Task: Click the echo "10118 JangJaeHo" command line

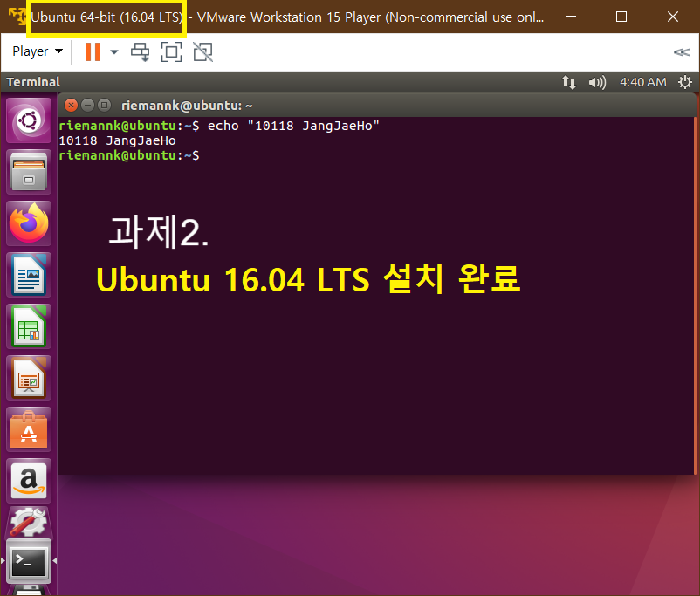Action: pos(219,126)
